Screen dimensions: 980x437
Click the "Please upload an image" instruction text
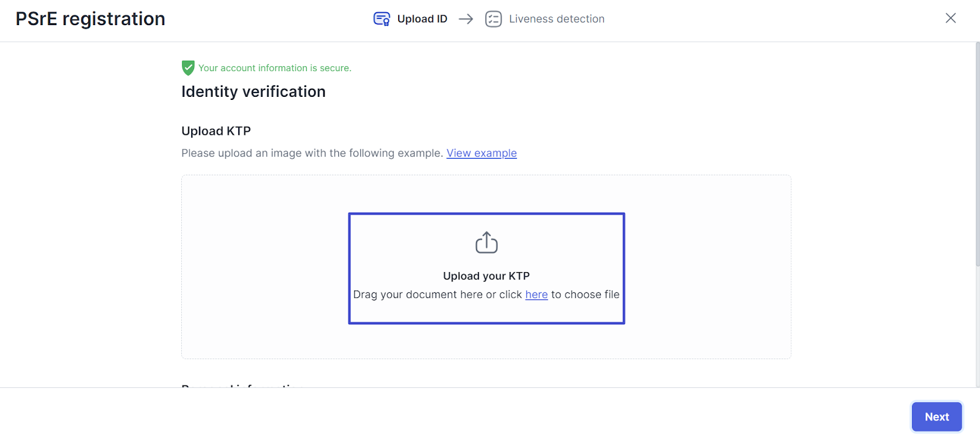click(312, 153)
